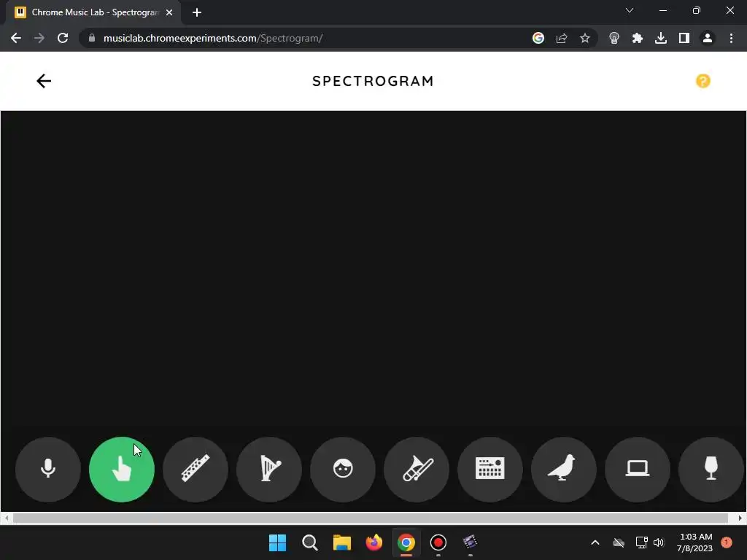Bookmark this page with the star
This screenshot has height=560, width=747.
[585, 38]
